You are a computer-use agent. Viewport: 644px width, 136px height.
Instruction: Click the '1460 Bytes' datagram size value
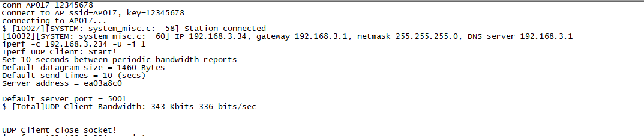pos(141,68)
